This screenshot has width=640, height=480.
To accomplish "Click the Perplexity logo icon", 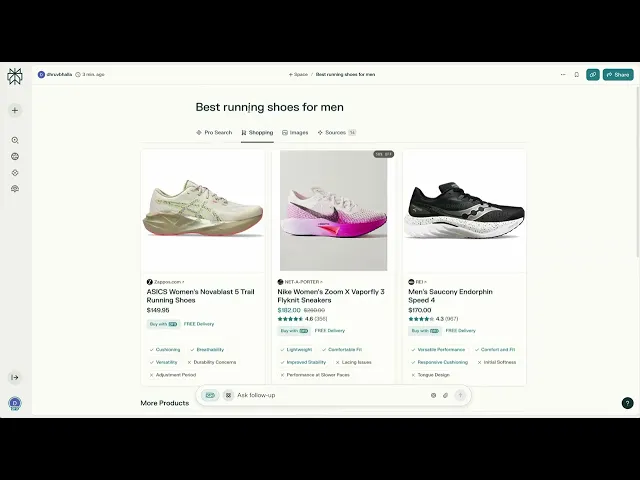I will pyautogui.click(x=15, y=76).
